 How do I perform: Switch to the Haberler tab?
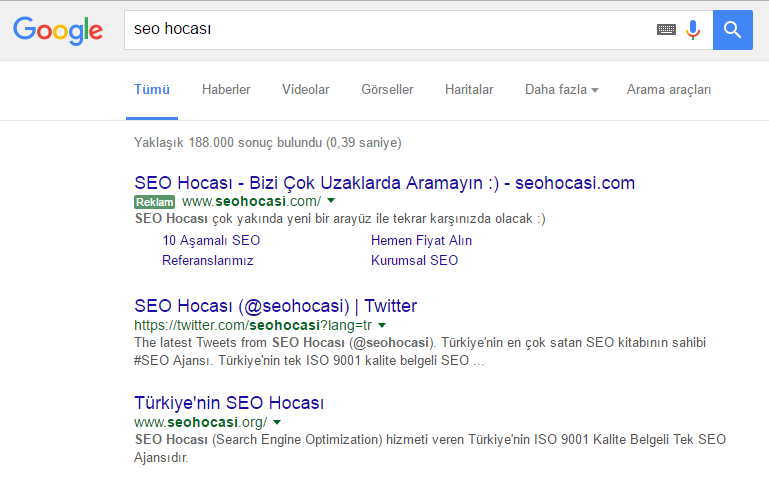pyautogui.click(x=226, y=90)
